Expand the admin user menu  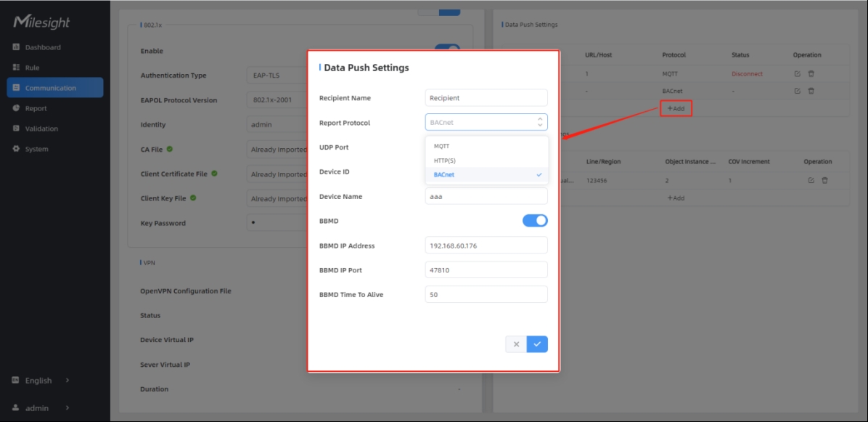[41, 408]
